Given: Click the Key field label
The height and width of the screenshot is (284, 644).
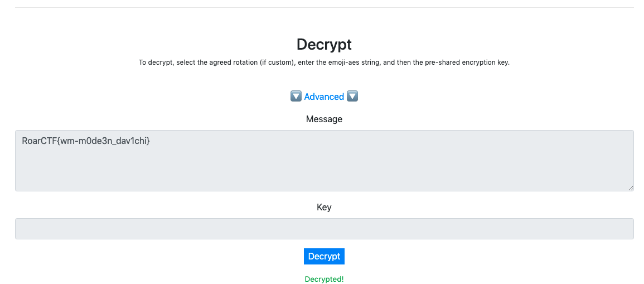Looking at the screenshot, I should (324, 207).
